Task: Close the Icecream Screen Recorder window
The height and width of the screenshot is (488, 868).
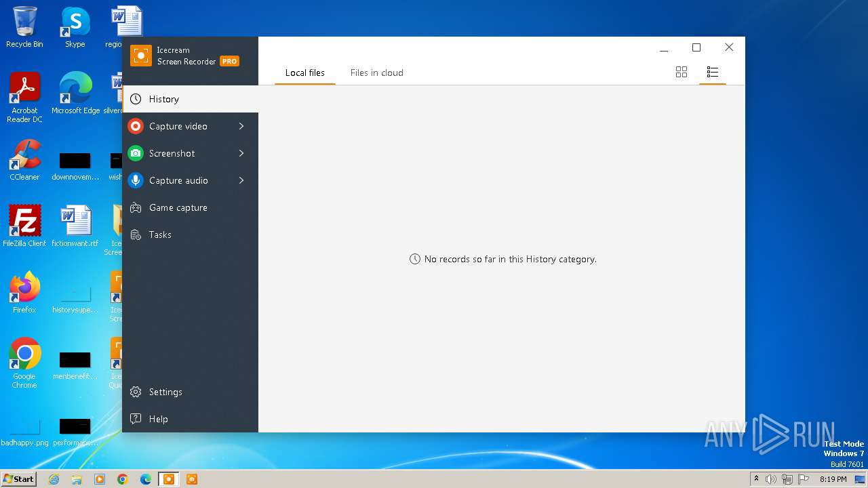Action: (x=729, y=47)
